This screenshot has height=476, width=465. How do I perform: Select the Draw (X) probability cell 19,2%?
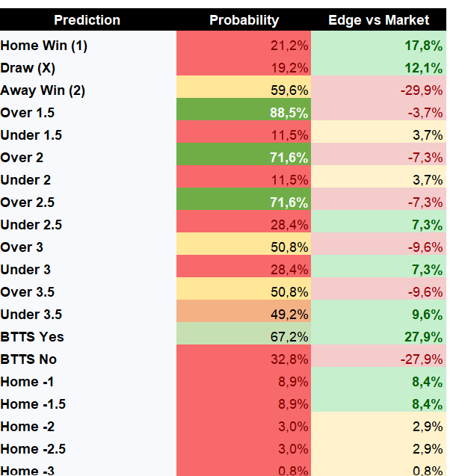244,68
